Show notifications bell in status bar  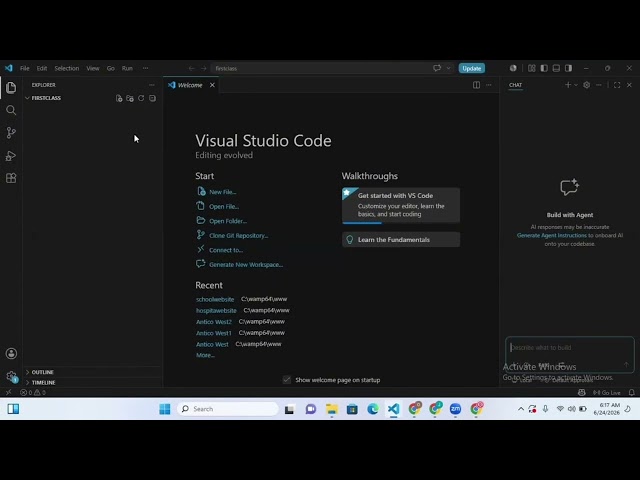click(x=632, y=392)
